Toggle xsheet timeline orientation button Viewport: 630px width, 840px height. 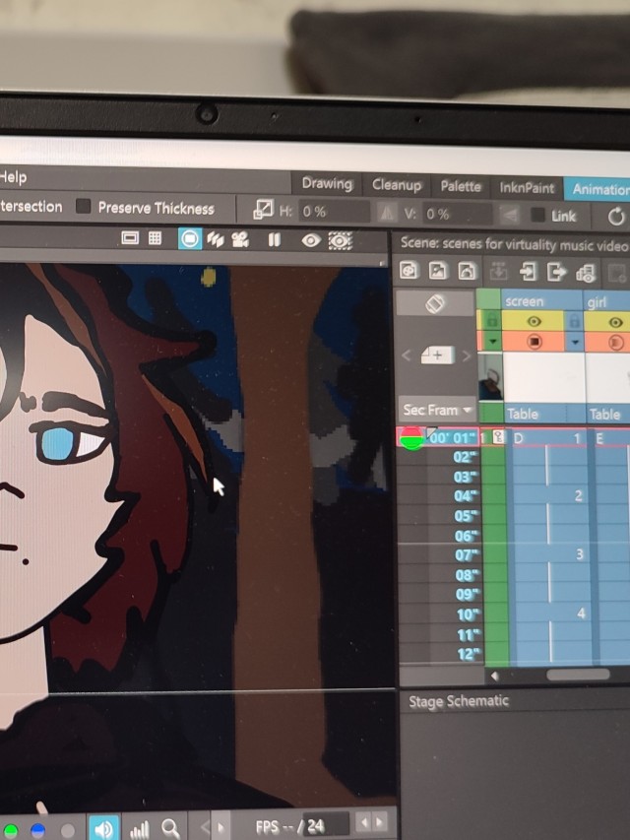(x=435, y=304)
